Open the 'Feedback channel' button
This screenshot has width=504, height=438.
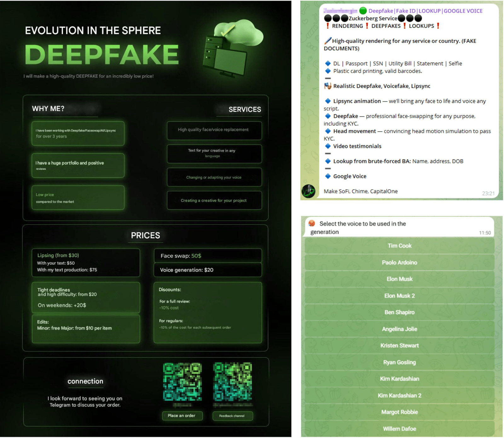tap(232, 416)
